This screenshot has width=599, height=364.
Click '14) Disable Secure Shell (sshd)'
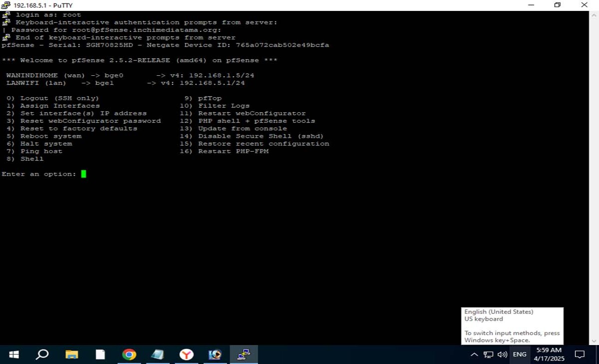(x=252, y=136)
